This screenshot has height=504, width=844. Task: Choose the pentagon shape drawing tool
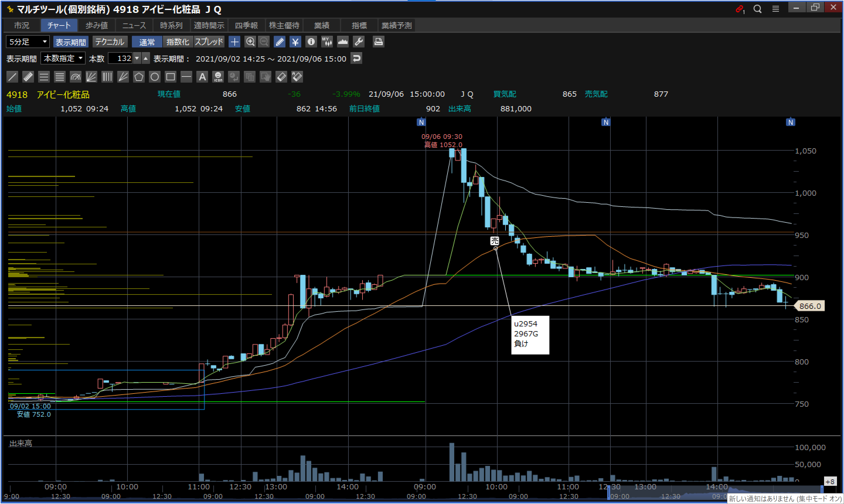coord(139,77)
